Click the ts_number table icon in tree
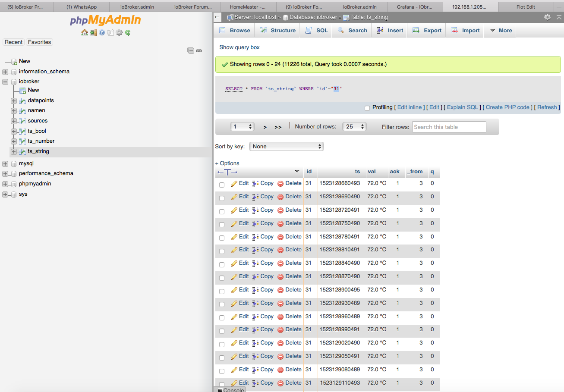Viewport: 564px width, 392px height. (22, 141)
